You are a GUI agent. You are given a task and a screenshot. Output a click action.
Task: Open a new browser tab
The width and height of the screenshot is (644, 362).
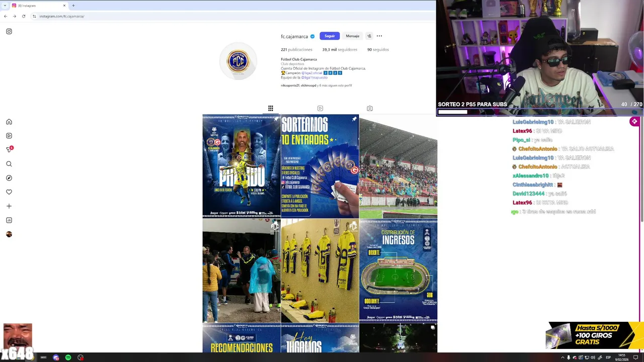click(x=73, y=6)
